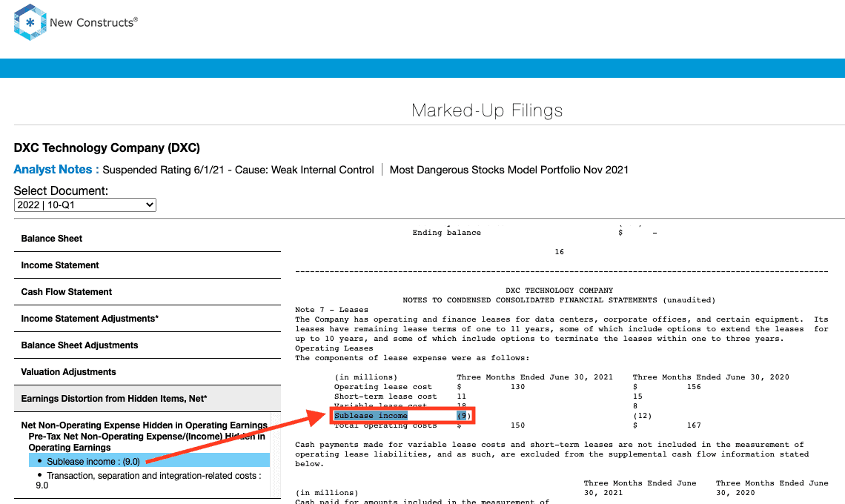Open Valuation Adjustments section
This screenshot has height=504, width=845.
(147, 372)
